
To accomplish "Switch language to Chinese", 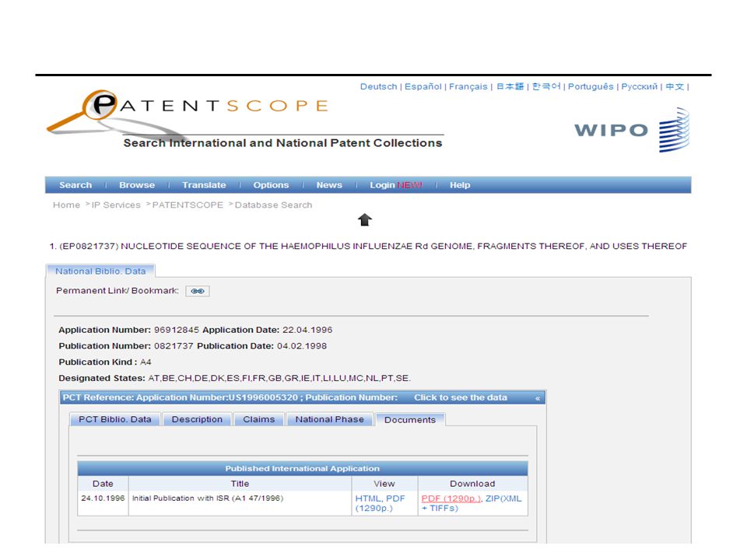I will coord(675,86).
